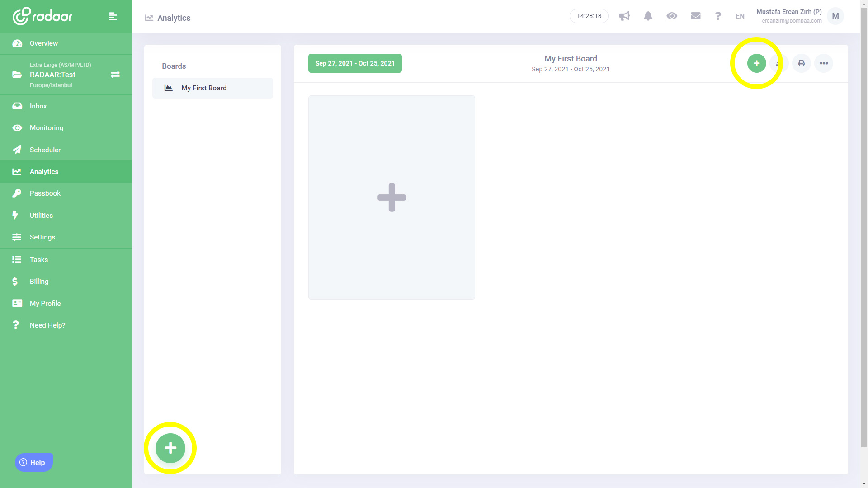The width and height of the screenshot is (868, 488).
Task: Open the envelope messages icon
Action: coord(695,16)
